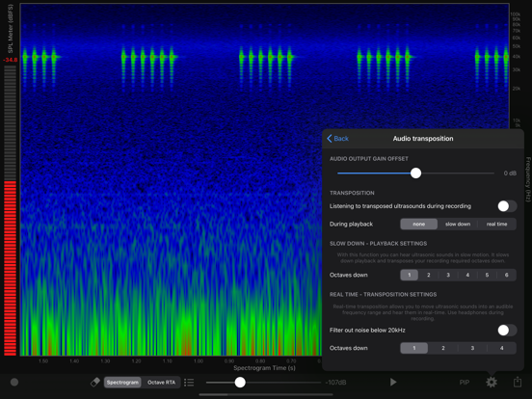Toggle listening to transposed ultrasounds during recording

[507, 206]
